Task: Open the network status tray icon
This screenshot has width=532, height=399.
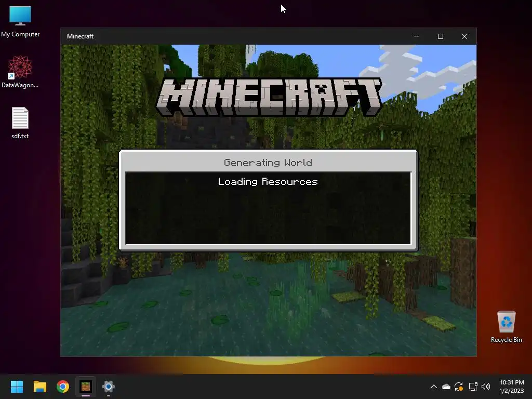Action: [x=473, y=387]
